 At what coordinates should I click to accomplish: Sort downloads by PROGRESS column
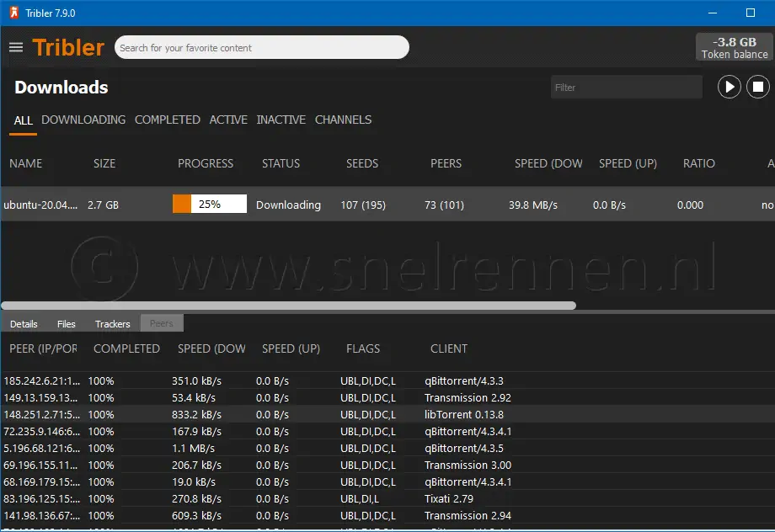pos(205,163)
